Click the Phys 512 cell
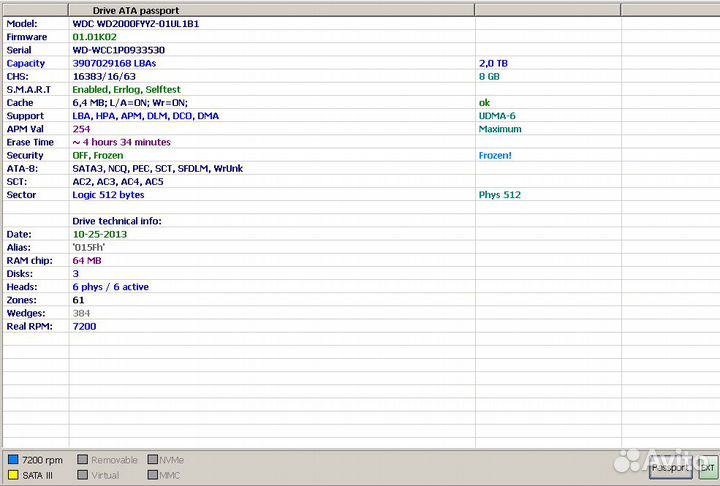This screenshot has width=720, height=486. click(500, 195)
